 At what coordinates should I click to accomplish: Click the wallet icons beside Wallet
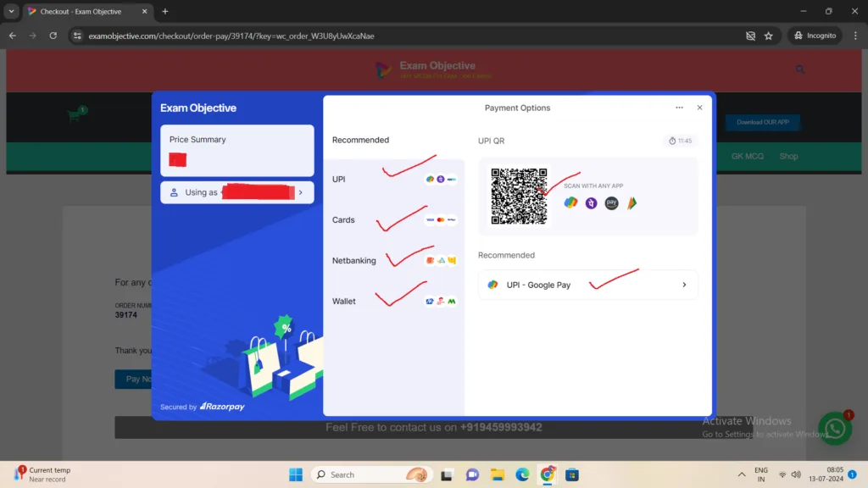click(441, 301)
